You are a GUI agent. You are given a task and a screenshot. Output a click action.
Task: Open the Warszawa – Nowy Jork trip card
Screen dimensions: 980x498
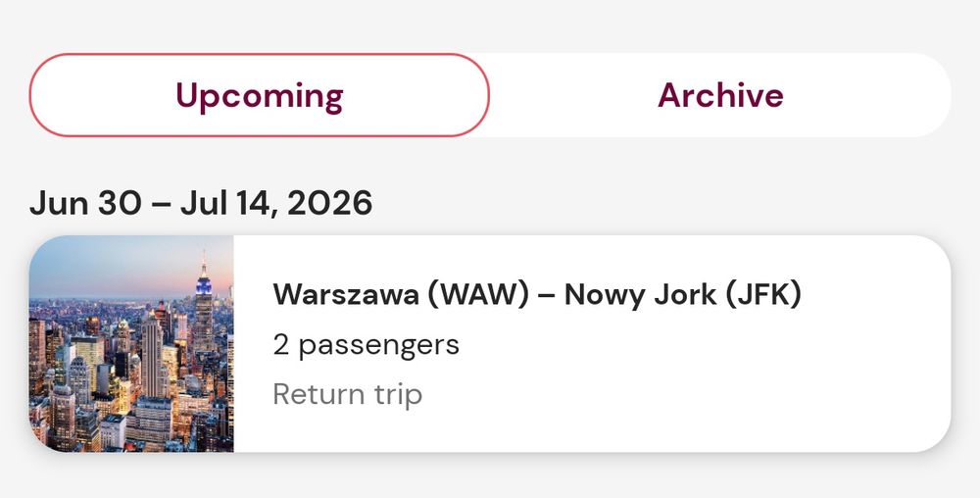[x=591, y=344]
